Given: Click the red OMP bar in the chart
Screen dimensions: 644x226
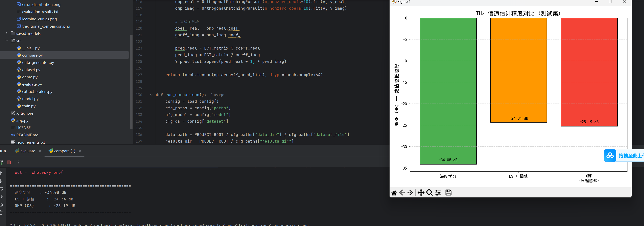Looking at the screenshot, I should pos(589,72).
